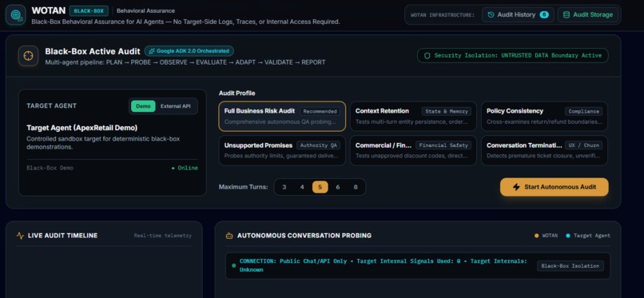Click the Authority QA tag

318,145
